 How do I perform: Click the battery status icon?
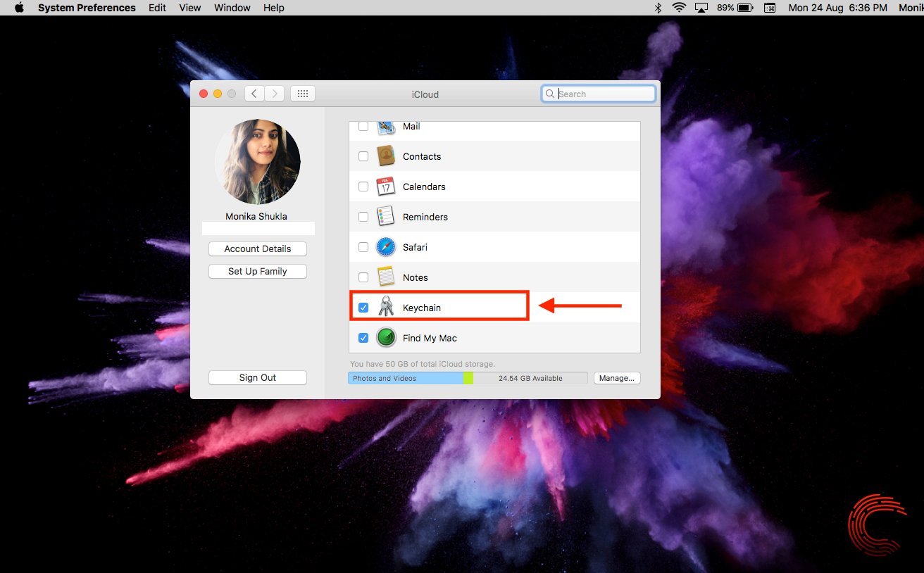(747, 8)
